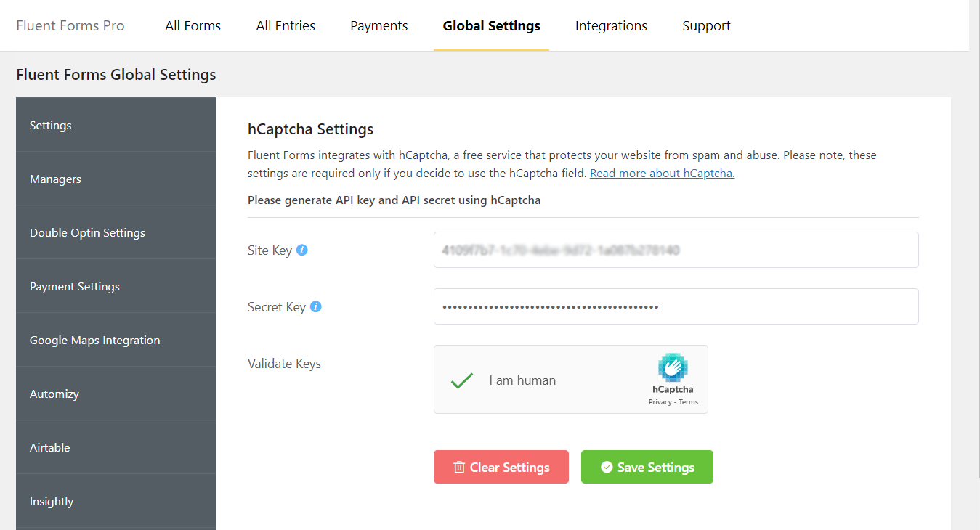Click the Site Key info icon
Screen dimensions: 980x530
(302, 250)
